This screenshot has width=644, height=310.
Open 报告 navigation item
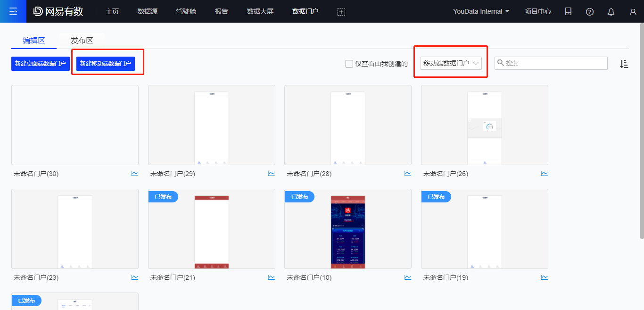pyautogui.click(x=222, y=11)
